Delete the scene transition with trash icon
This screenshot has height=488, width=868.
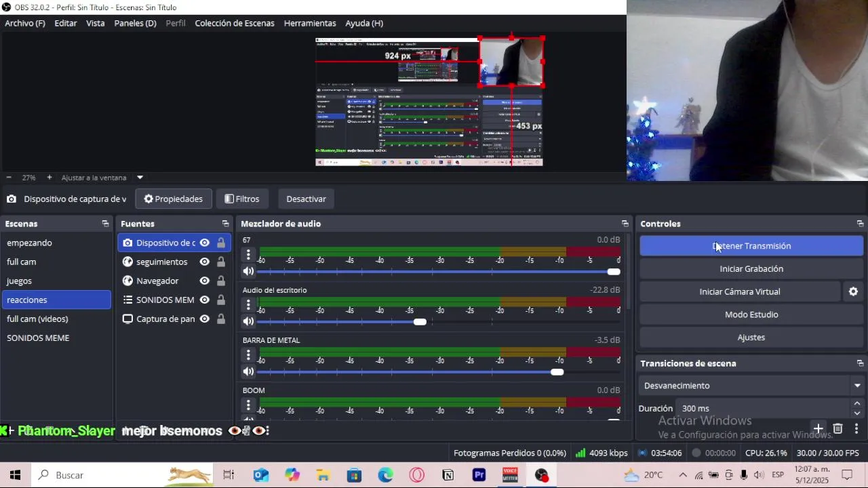(837, 428)
